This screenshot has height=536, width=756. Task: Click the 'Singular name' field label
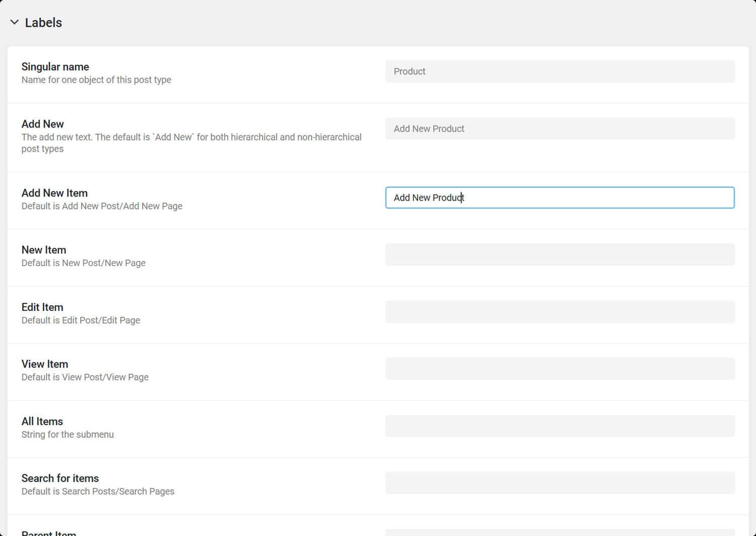[x=55, y=67]
